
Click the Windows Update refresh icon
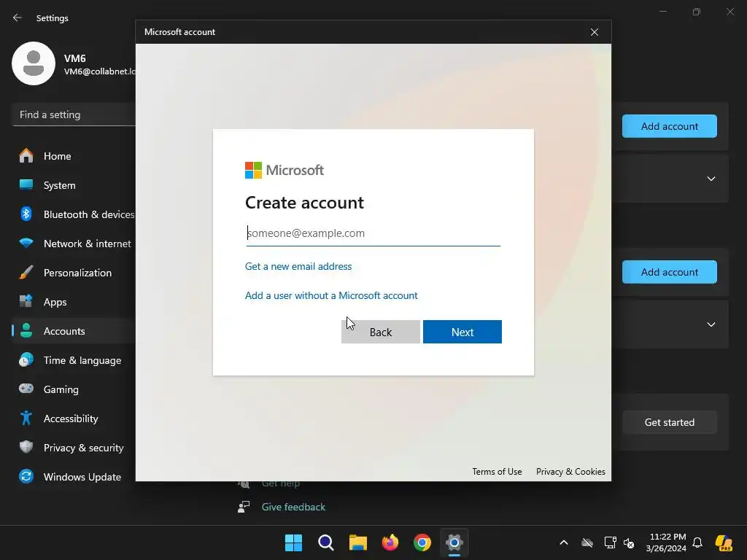[26, 476]
